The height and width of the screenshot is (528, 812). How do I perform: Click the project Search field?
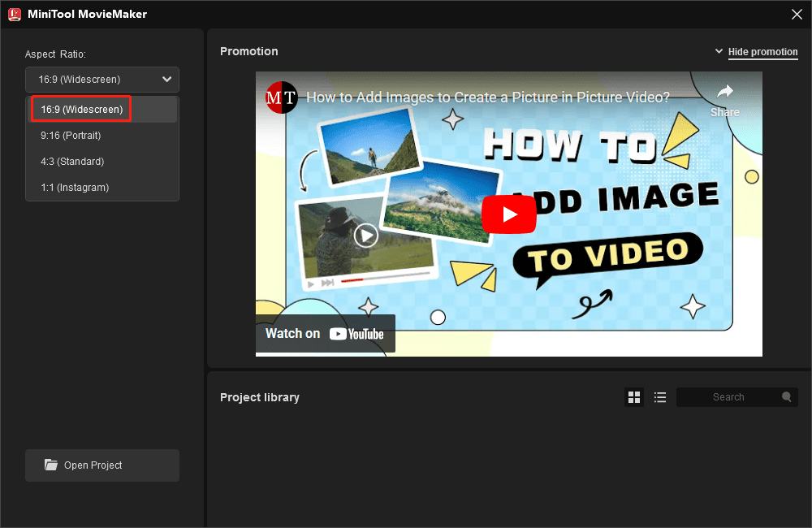(736, 397)
